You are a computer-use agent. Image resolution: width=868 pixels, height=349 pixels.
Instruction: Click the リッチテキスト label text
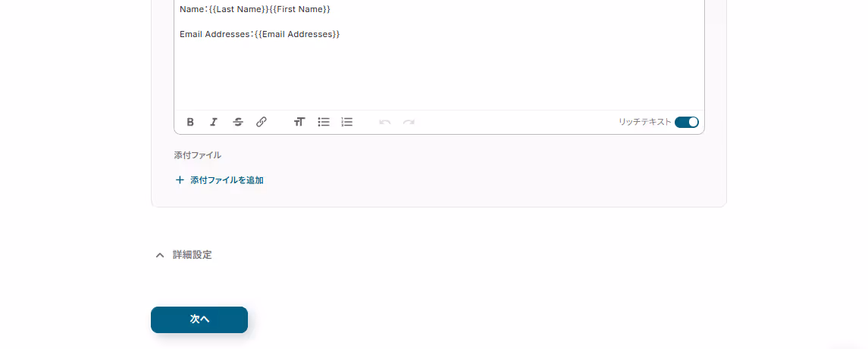pyautogui.click(x=645, y=122)
